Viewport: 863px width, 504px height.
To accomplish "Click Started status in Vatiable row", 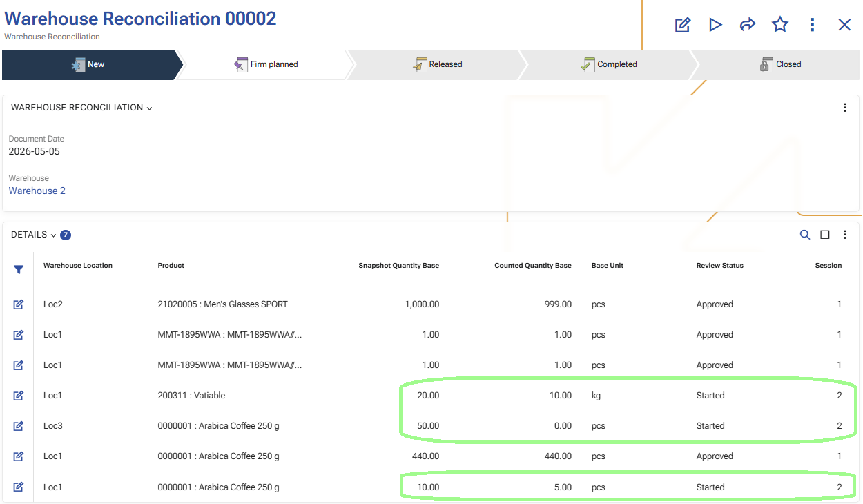I will pyautogui.click(x=710, y=396).
